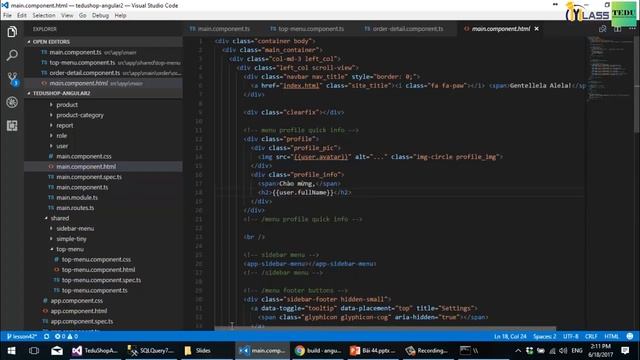Switch to main.component.ts editor tab
640x360 pixels.
(x=223, y=29)
